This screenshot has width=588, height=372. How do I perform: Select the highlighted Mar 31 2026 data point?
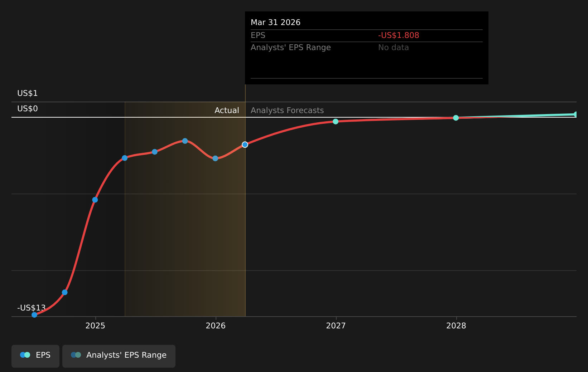click(x=245, y=145)
